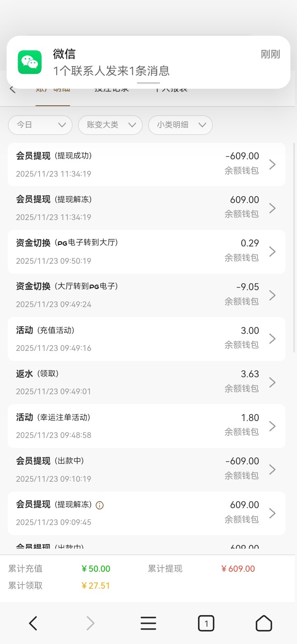Open the 返水 (领取) 3.63 record

point(146,382)
